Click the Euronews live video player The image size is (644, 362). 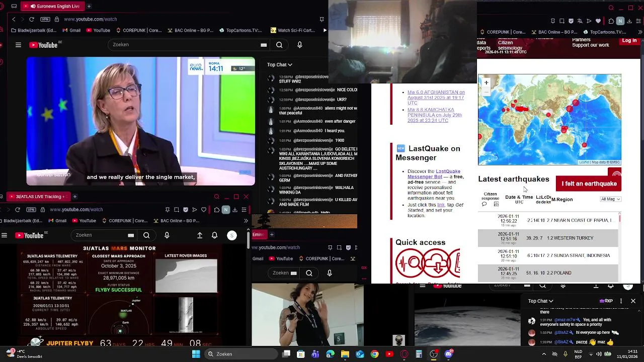coord(140,121)
